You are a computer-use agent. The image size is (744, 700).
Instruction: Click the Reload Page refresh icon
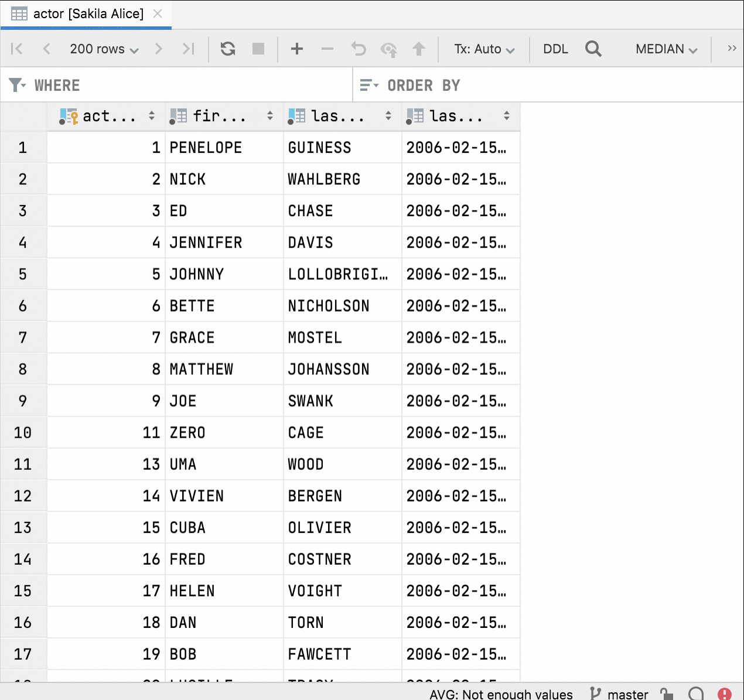pyautogui.click(x=228, y=49)
